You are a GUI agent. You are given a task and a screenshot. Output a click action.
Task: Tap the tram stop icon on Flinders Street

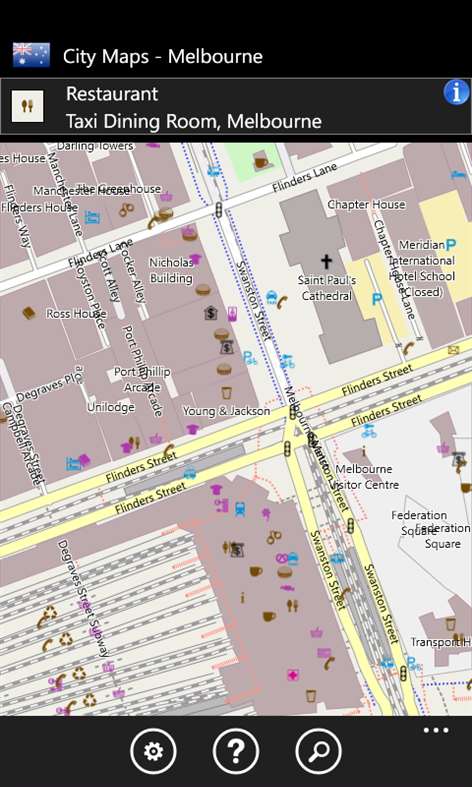pos(190,473)
